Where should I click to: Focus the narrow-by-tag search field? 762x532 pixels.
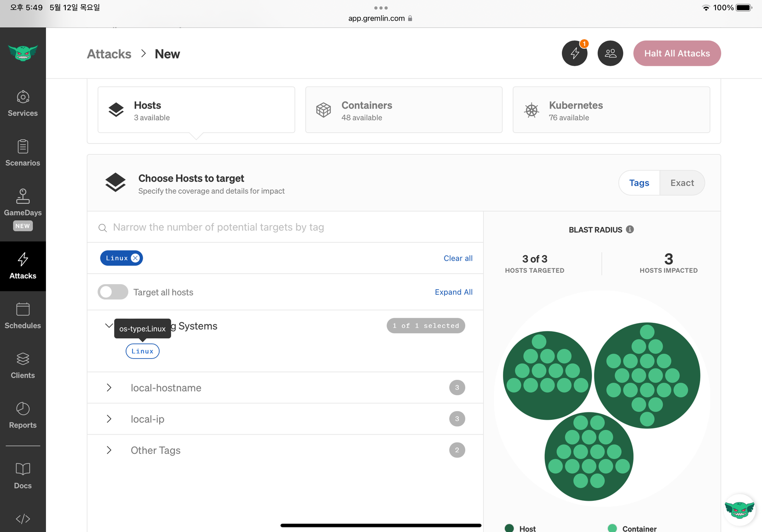coord(285,227)
